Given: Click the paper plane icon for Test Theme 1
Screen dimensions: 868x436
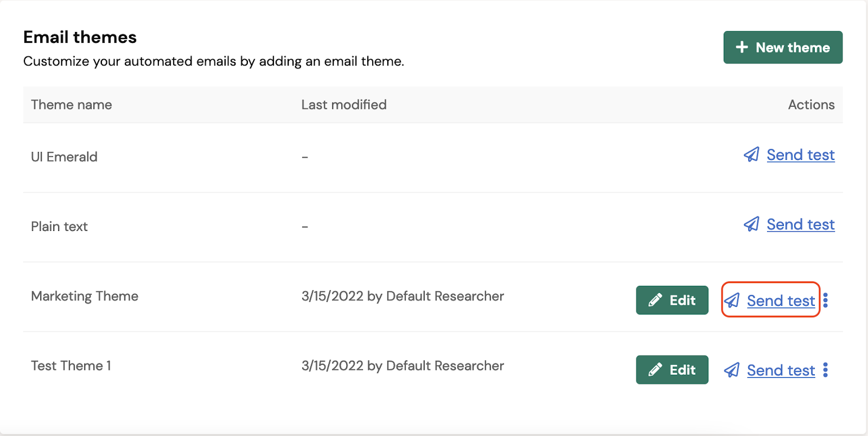Looking at the screenshot, I should tap(732, 370).
